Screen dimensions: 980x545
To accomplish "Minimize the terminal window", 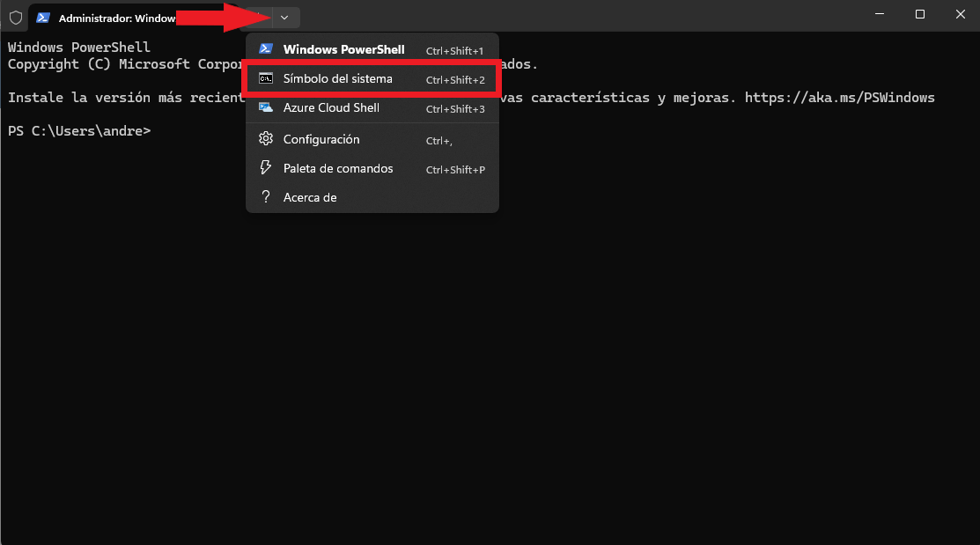I will pyautogui.click(x=880, y=14).
